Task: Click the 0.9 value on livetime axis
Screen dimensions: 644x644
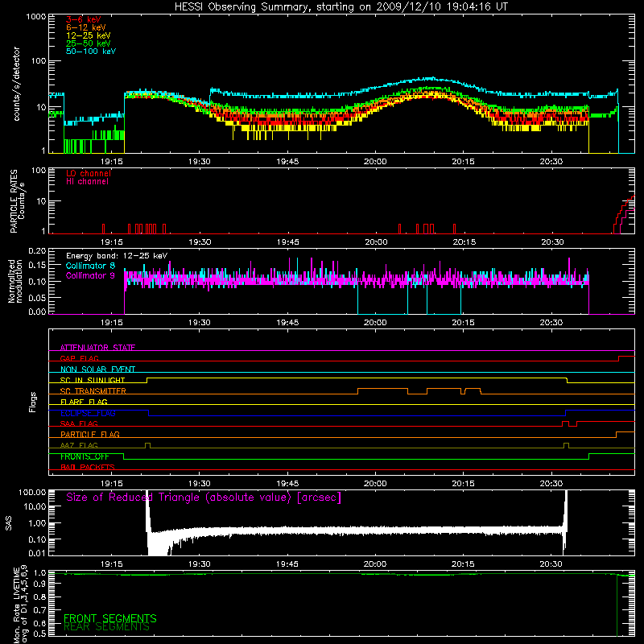Action: (x=41, y=583)
